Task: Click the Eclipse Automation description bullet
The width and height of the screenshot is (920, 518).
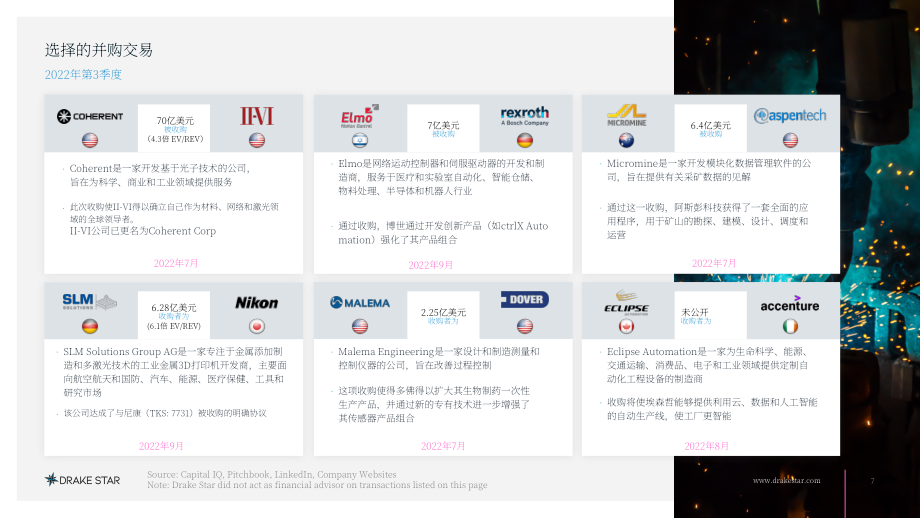Action: (x=709, y=365)
